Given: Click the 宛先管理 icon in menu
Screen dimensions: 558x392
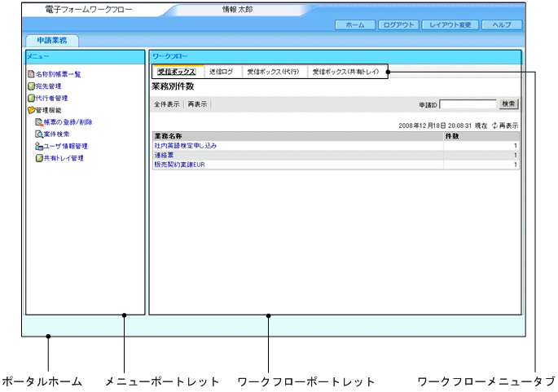Looking at the screenshot, I should (30, 86).
